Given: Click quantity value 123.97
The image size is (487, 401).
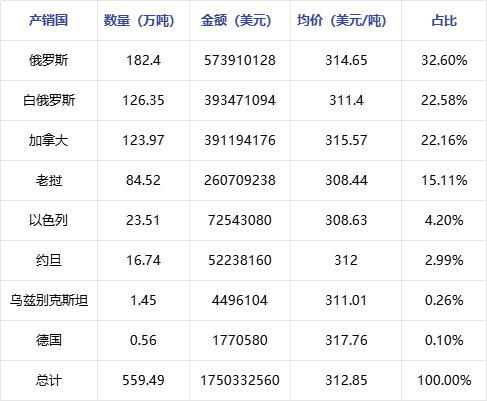Looking at the screenshot, I should click(143, 140).
